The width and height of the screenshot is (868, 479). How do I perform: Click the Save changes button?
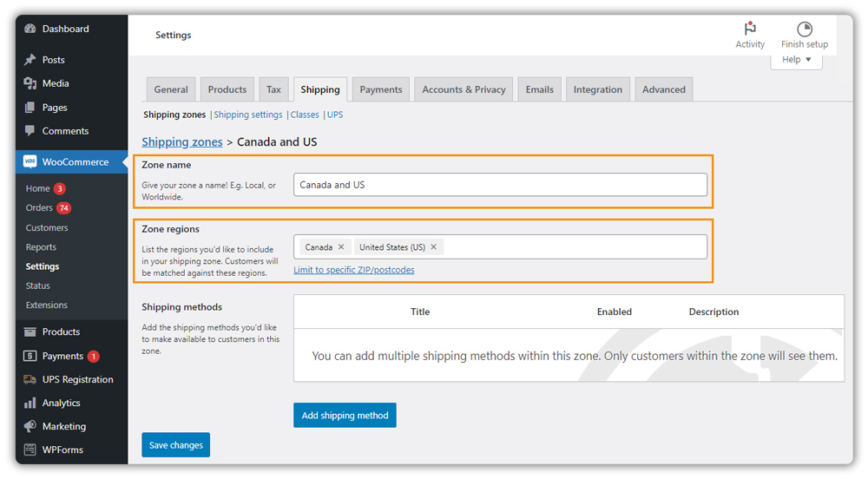click(175, 445)
